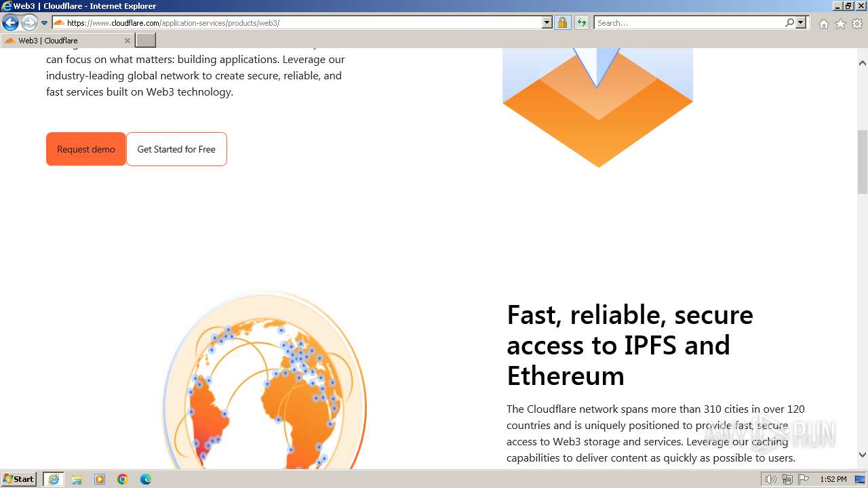The width and height of the screenshot is (868, 488).
Task: Click the Internet Explorer title bar icon
Action: tap(7, 6)
